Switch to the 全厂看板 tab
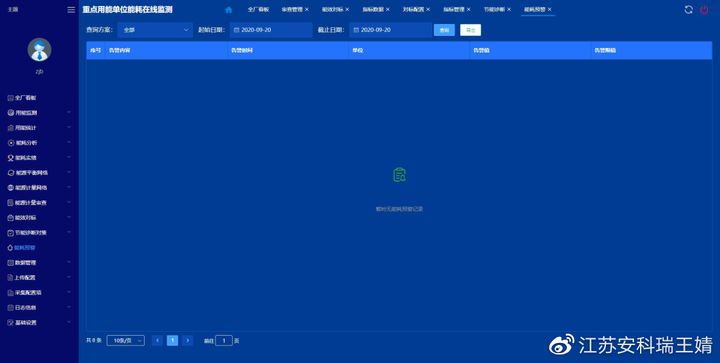The image size is (720, 363). coord(258,9)
